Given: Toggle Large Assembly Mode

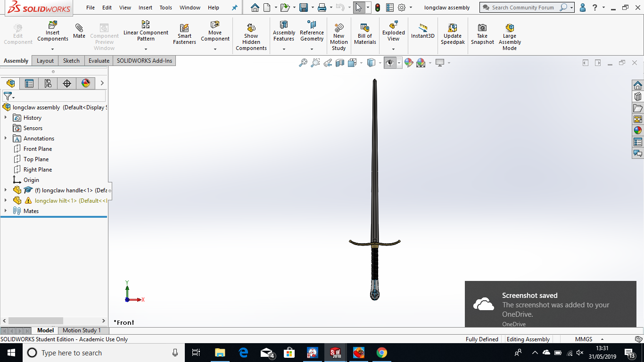Looking at the screenshot, I should [510, 37].
